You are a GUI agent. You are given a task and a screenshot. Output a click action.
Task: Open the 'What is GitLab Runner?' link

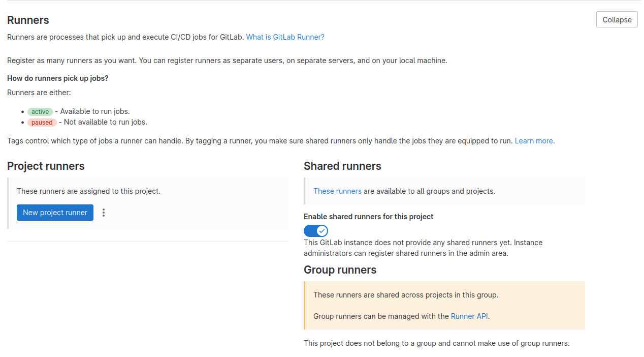click(285, 37)
